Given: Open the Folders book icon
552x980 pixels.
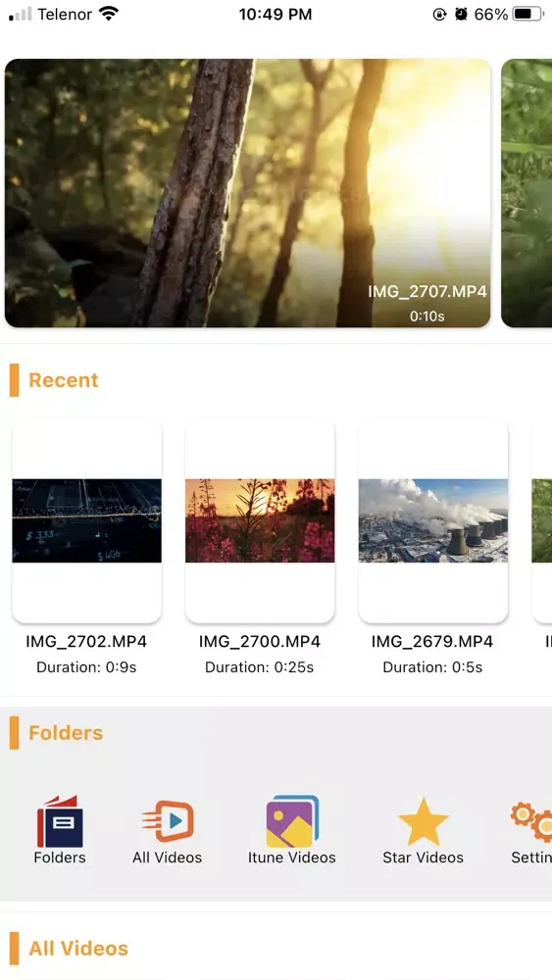Looking at the screenshot, I should click(60, 821).
